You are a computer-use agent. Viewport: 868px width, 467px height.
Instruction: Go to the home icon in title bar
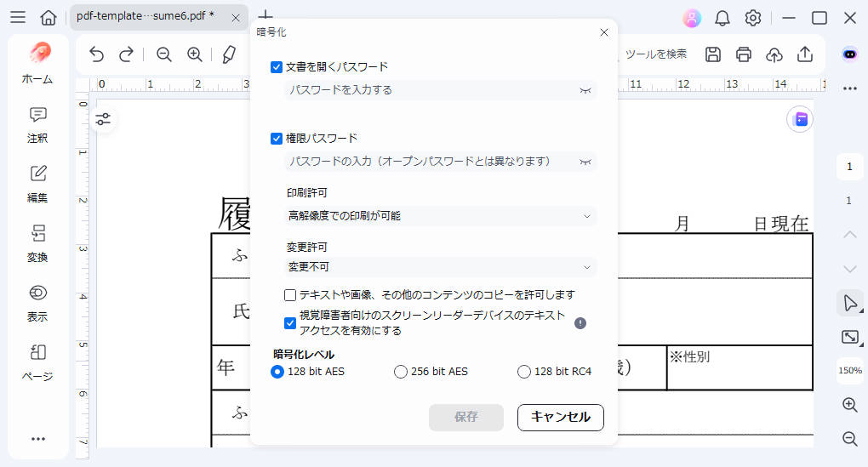[x=49, y=18]
